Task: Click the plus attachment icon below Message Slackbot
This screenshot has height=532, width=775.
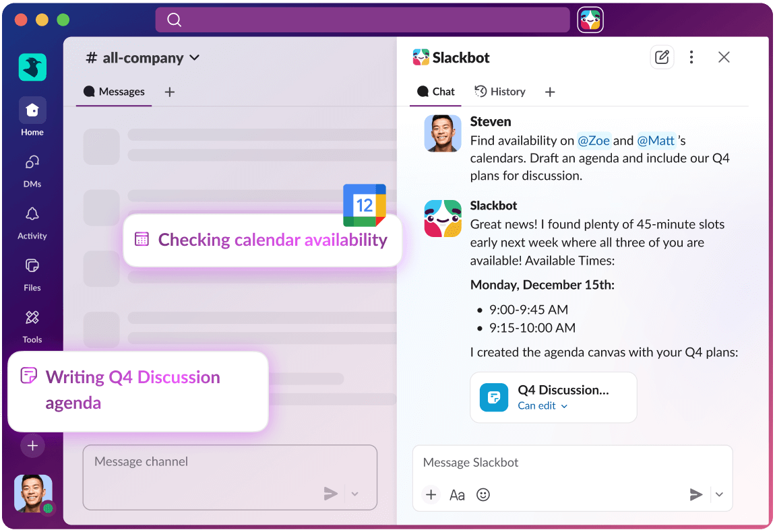Action: pos(431,494)
